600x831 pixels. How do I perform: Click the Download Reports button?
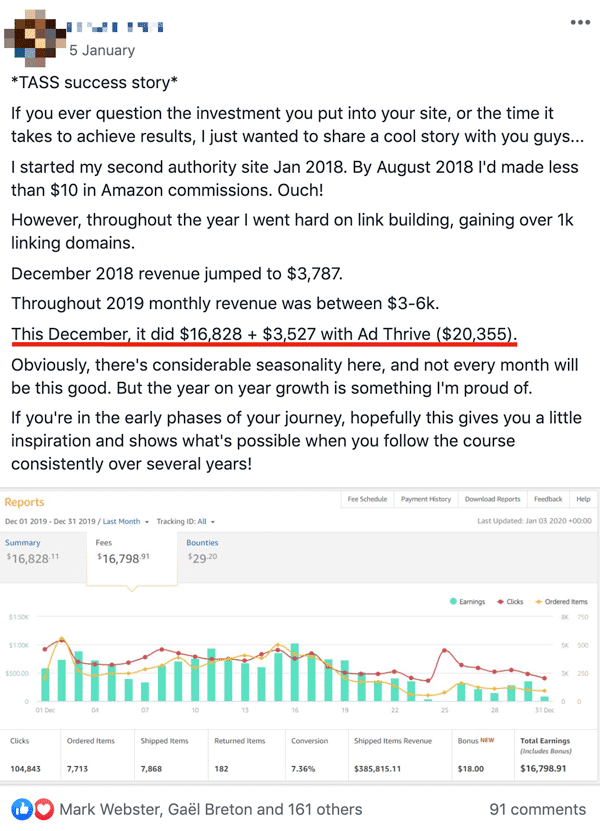coord(492,499)
